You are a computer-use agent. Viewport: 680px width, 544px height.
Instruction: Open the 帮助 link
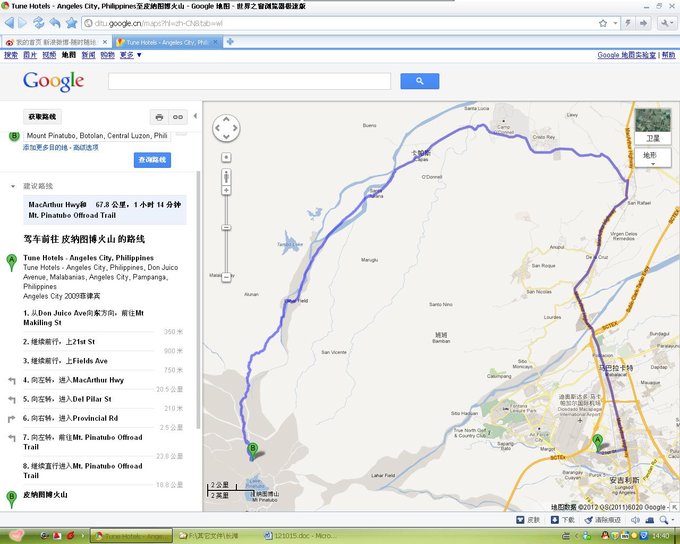coord(668,55)
